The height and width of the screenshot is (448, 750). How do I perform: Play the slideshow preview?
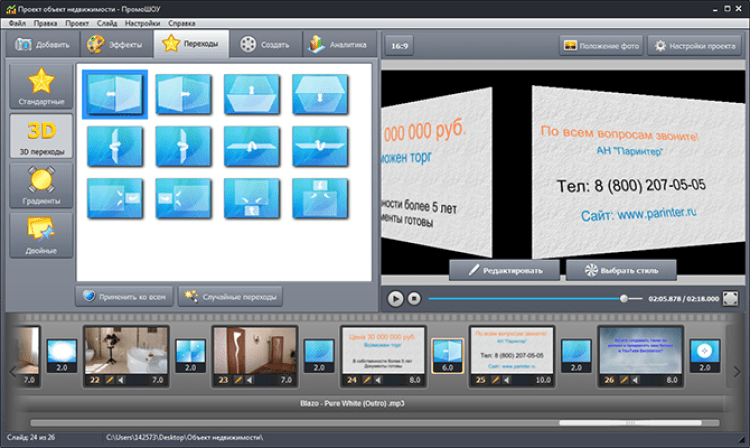[395, 298]
